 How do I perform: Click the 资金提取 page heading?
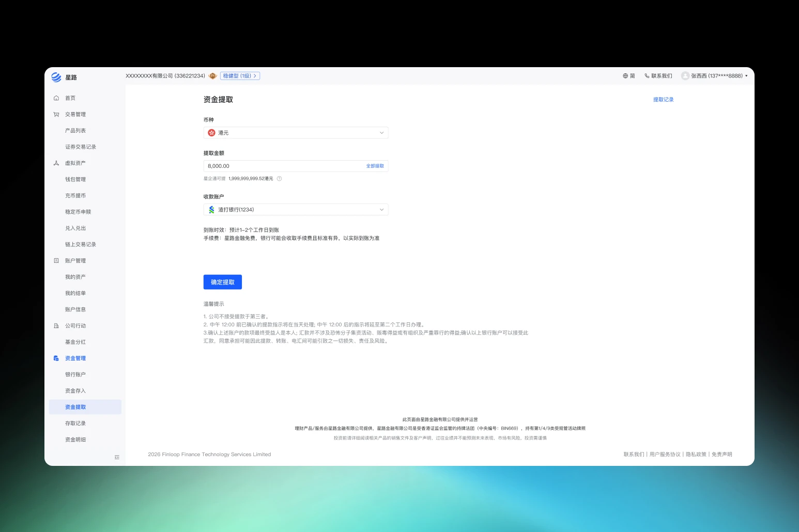218,100
